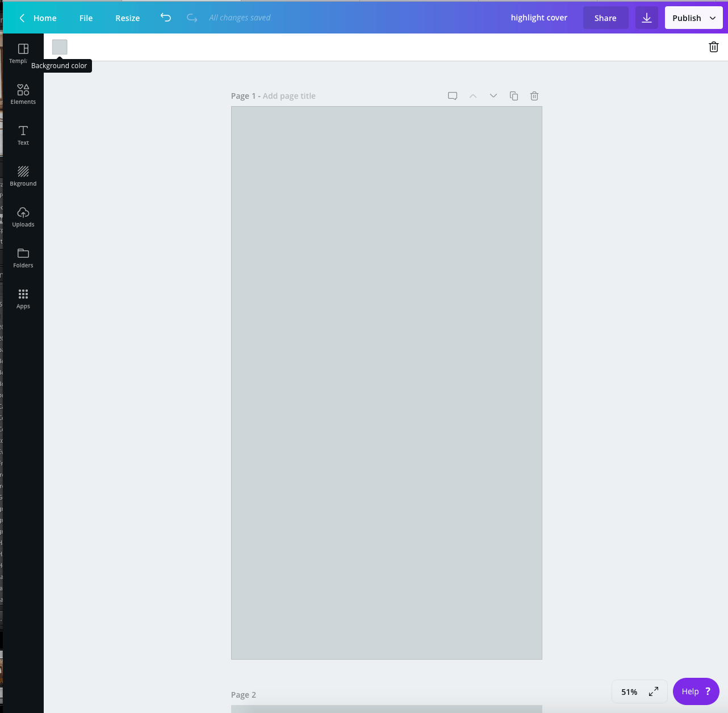Viewport: 728px width, 713px height.
Task: Click the All changes saved status
Action: [240, 18]
